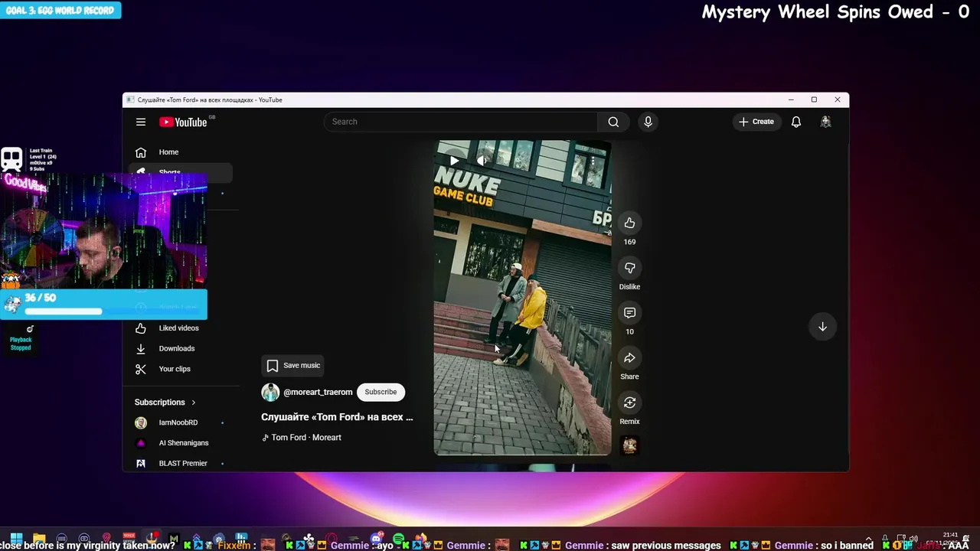The image size is (980, 551).
Task: Focus the YouTube search field
Action: (x=461, y=122)
